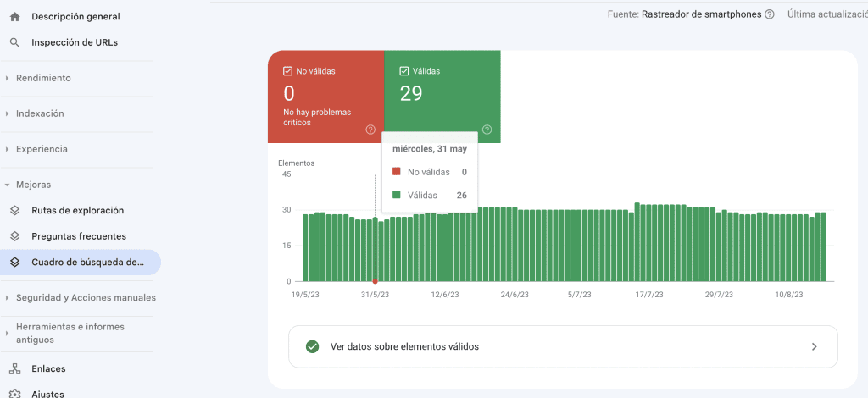Toggle the No válidas checkbox
868x398 pixels.
[x=288, y=71]
